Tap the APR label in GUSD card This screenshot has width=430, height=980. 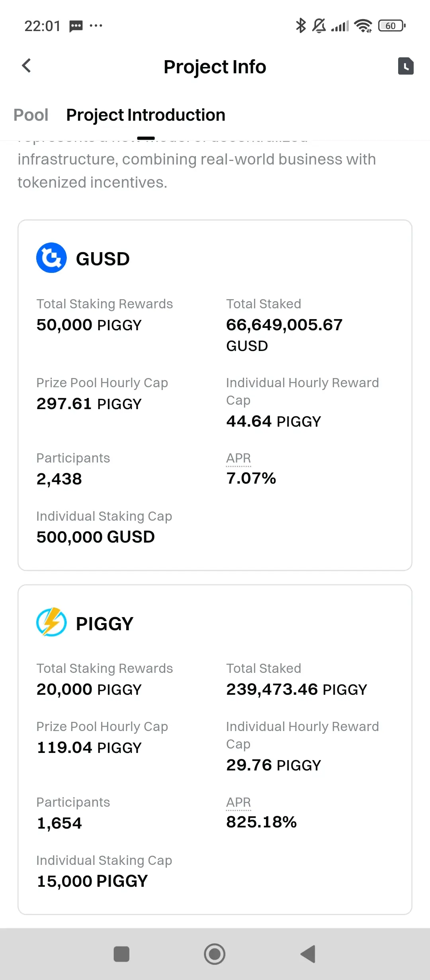pos(238,458)
